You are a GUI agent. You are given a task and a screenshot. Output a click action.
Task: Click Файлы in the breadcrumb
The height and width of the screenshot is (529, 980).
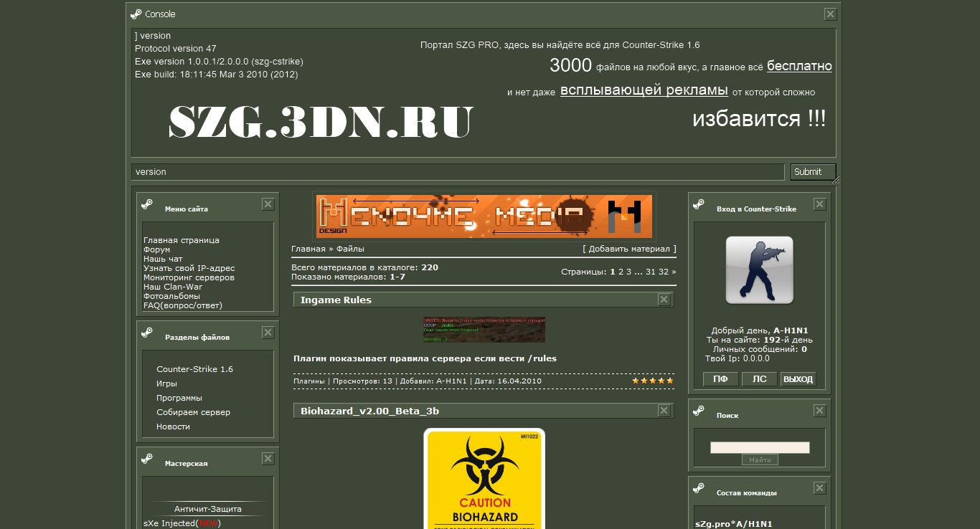click(350, 249)
